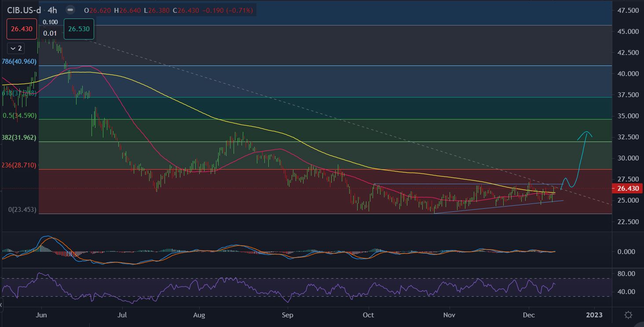Click the chart settings gear icon
This screenshot has height=327, width=644.
click(628, 315)
